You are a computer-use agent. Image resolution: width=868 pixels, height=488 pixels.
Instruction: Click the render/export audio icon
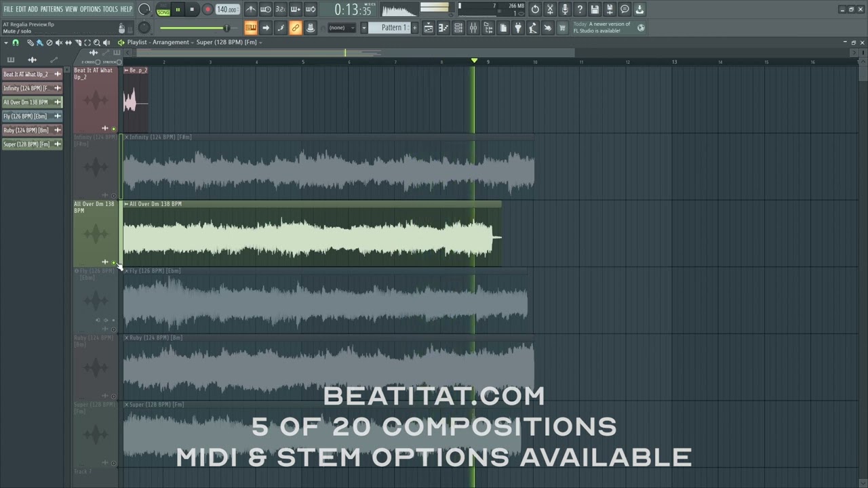[x=610, y=9]
